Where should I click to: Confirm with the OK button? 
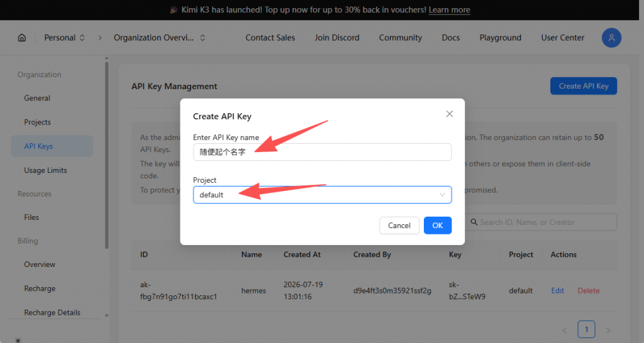tap(438, 226)
